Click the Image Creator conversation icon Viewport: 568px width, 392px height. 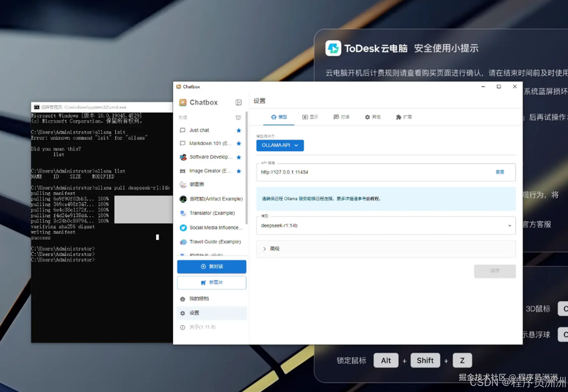point(183,171)
